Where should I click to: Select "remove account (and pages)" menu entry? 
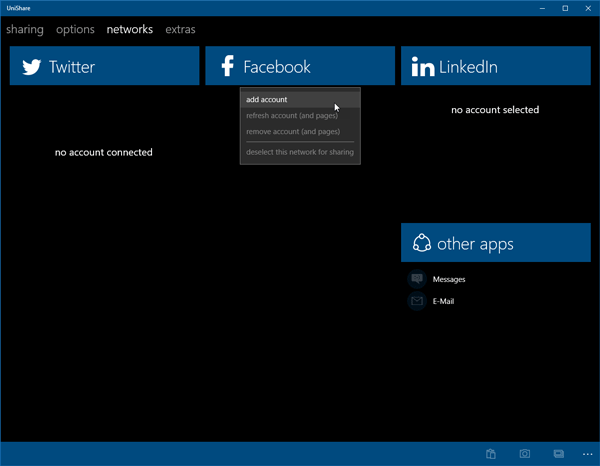pyautogui.click(x=293, y=132)
